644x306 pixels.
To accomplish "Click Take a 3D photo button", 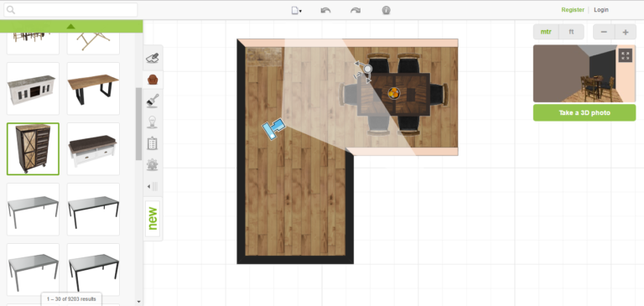I will click(584, 113).
